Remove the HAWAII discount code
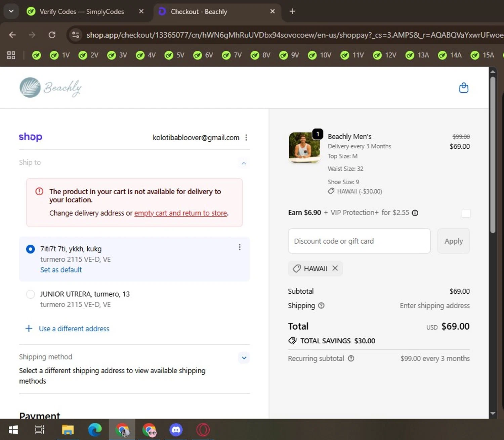The width and height of the screenshot is (504, 440). point(335,268)
